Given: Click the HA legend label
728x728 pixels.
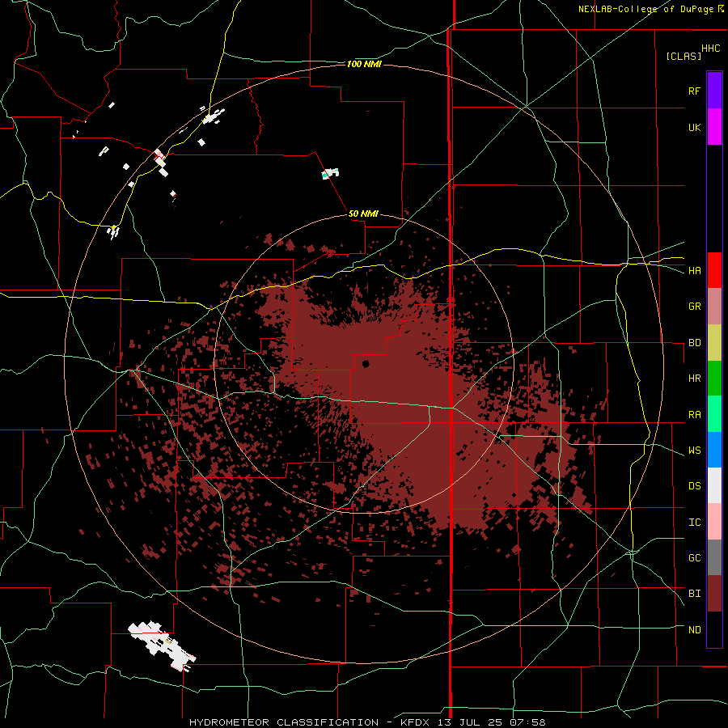Looking at the screenshot, I should [694, 270].
